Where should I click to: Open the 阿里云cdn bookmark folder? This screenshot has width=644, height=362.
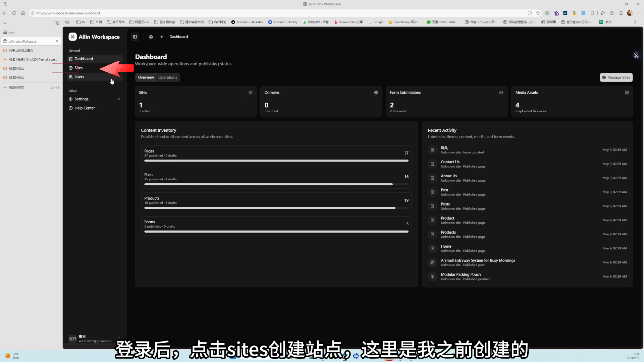coord(139,22)
